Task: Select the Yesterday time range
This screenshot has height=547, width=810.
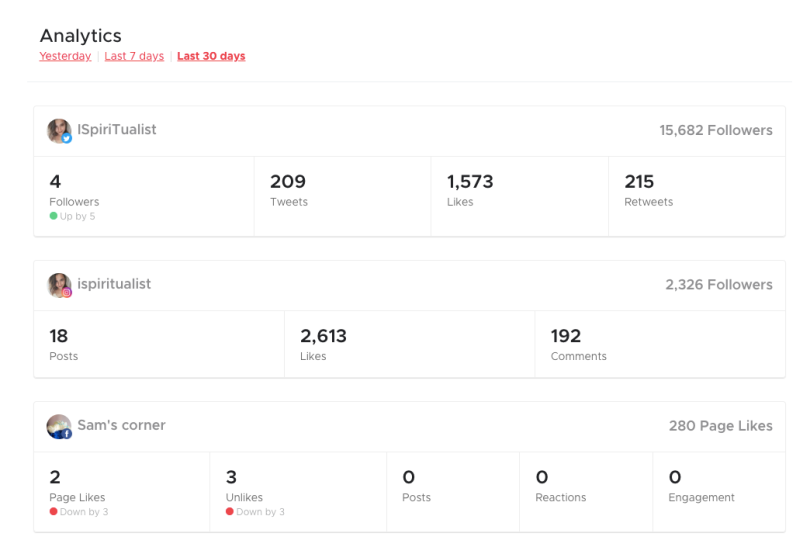Action: coord(65,56)
